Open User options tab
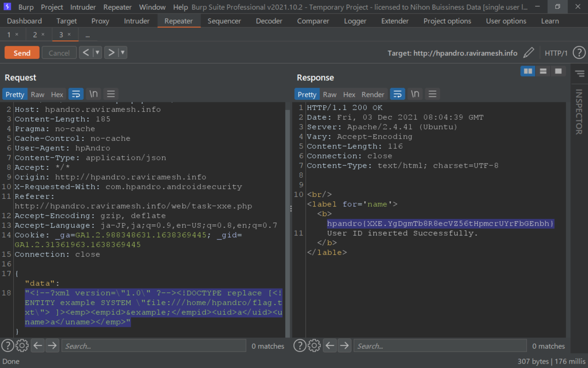 506,21
